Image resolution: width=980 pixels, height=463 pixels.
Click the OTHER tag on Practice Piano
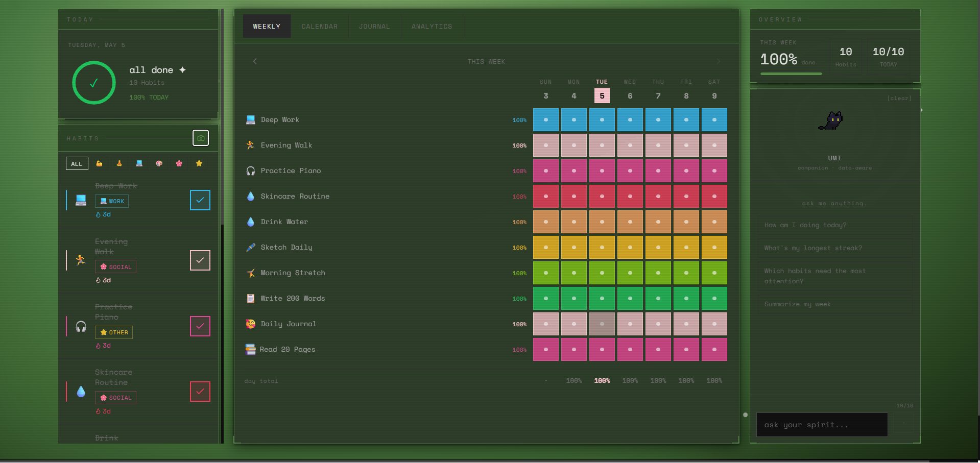click(x=114, y=332)
